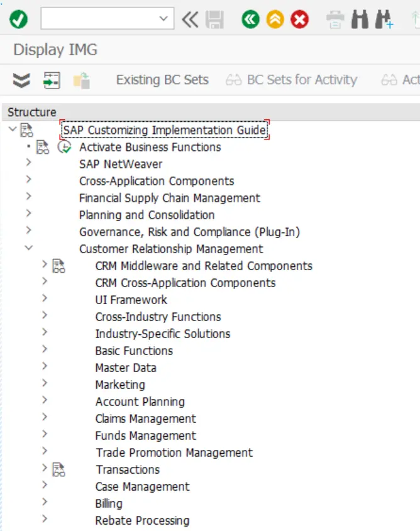Click the Existing BC Sets button
420x531 pixels.
coord(162,80)
